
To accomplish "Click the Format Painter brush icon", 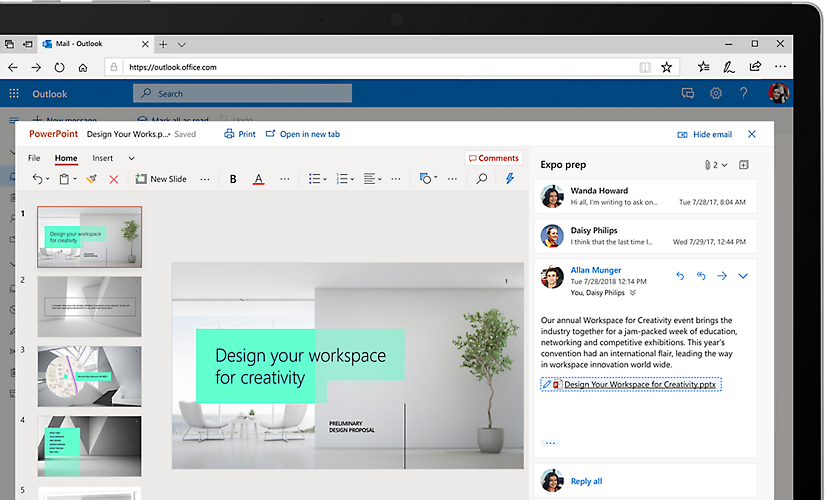I will [91, 179].
